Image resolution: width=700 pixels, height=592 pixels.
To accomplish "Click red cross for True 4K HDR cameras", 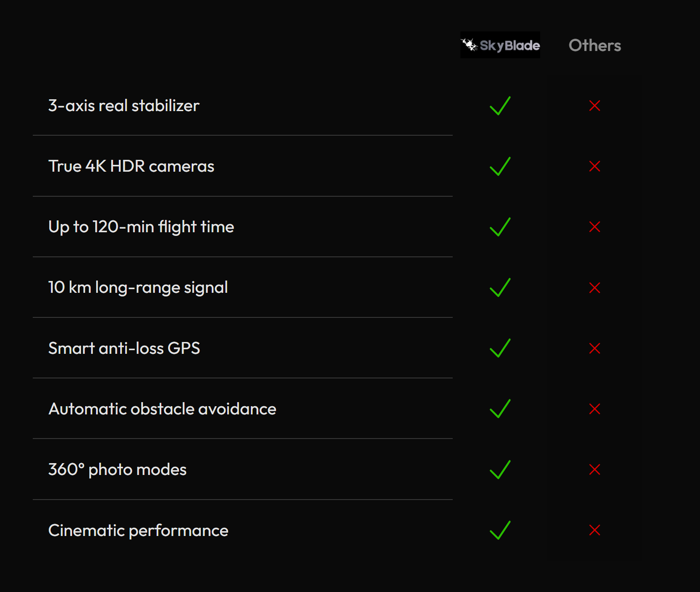I will tap(595, 166).
